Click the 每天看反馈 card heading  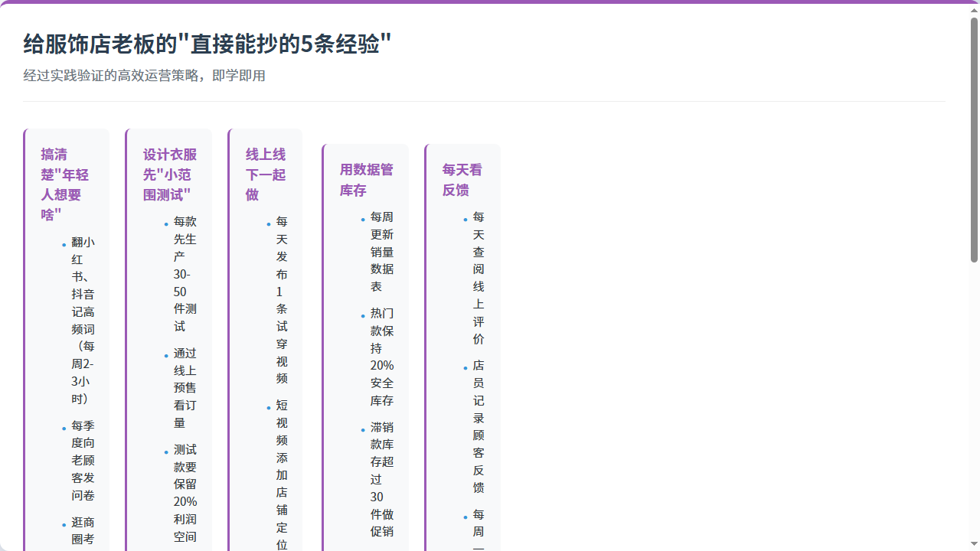[462, 180]
